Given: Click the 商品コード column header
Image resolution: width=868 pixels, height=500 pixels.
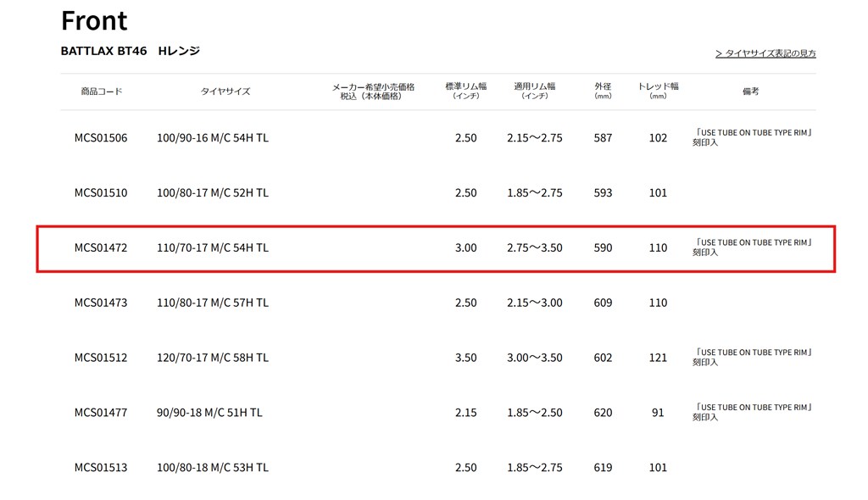Looking at the screenshot, I should coord(102,92).
